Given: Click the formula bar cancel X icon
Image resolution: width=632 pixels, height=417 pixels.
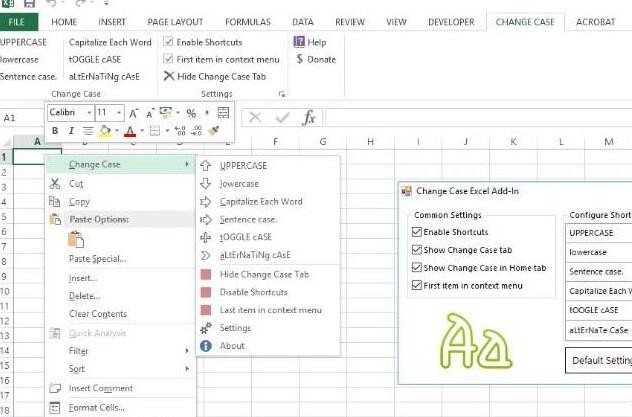Looking at the screenshot, I should (255, 118).
